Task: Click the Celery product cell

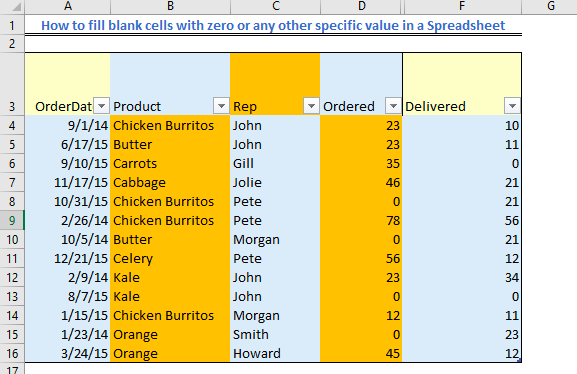Action: tap(170, 258)
